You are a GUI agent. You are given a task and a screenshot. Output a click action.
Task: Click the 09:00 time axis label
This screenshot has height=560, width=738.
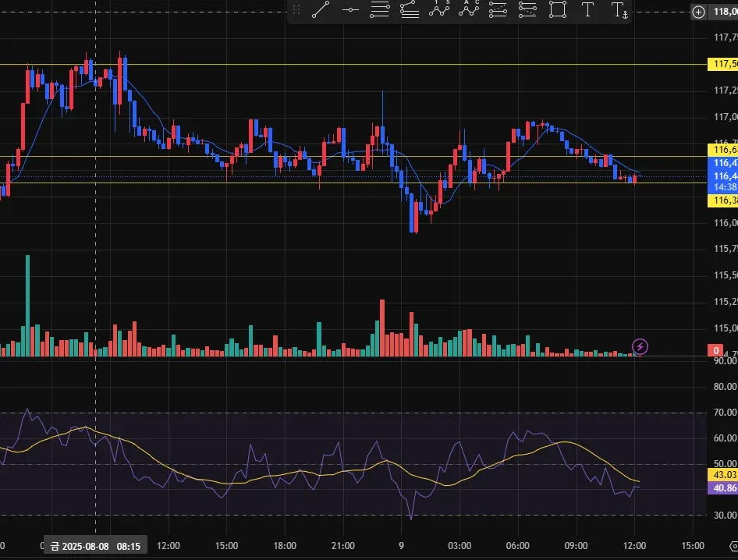[x=576, y=546]
